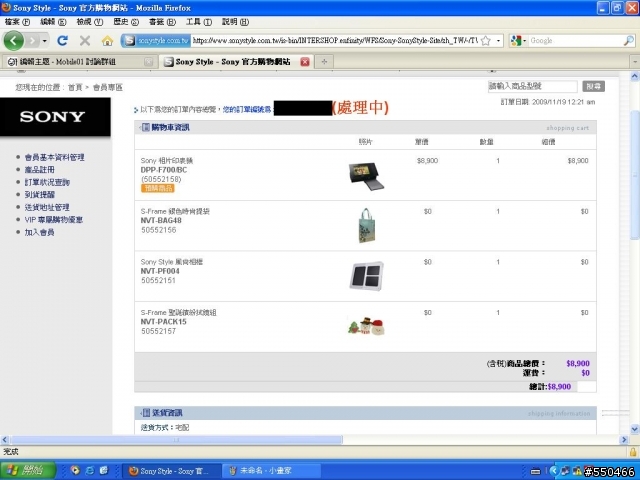Image resolution: width=640 pixels, height=480 pixels.
Task: Open a new tab with the plus button
Action: pos(324,62)
